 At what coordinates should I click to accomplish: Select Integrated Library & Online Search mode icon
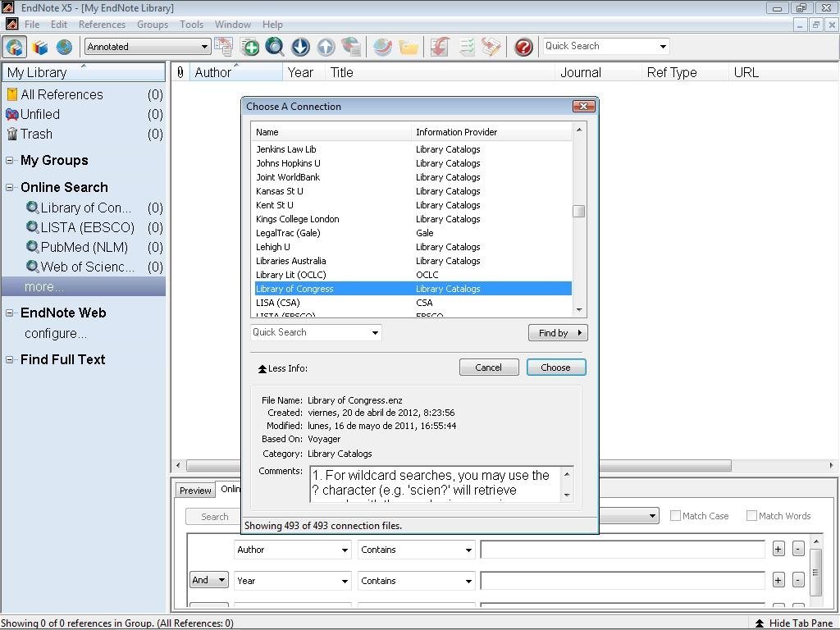pos(15,47)
